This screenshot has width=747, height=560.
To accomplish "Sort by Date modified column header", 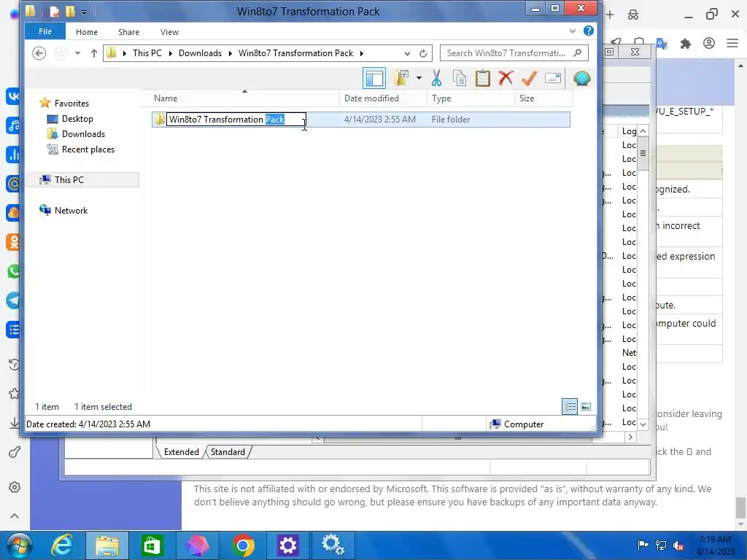I will coord(383,98).
